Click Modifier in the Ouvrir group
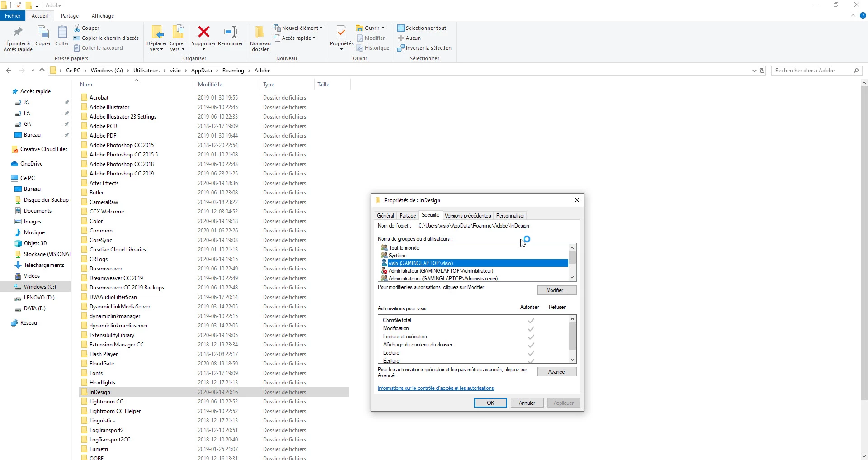Viewport: 868px width, 460px height. click(x=371, y=38)
